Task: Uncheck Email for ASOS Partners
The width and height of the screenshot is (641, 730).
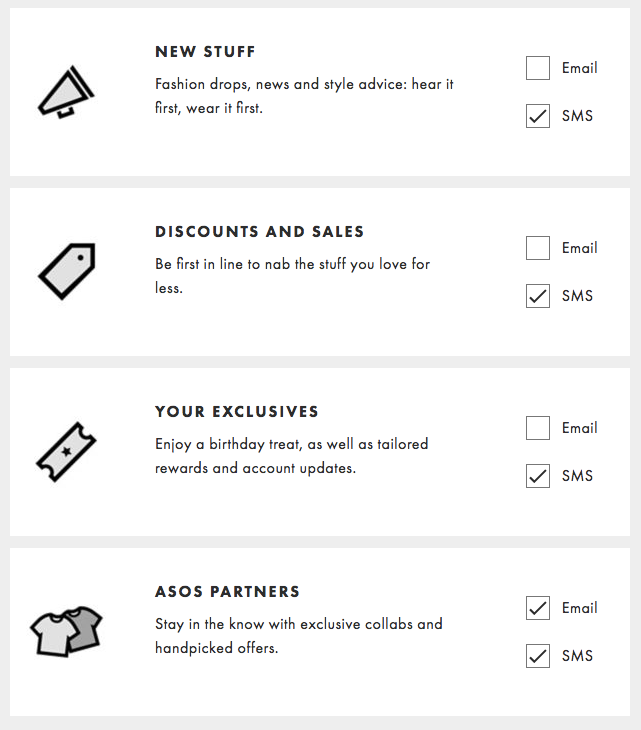Action: click(538, 608)
